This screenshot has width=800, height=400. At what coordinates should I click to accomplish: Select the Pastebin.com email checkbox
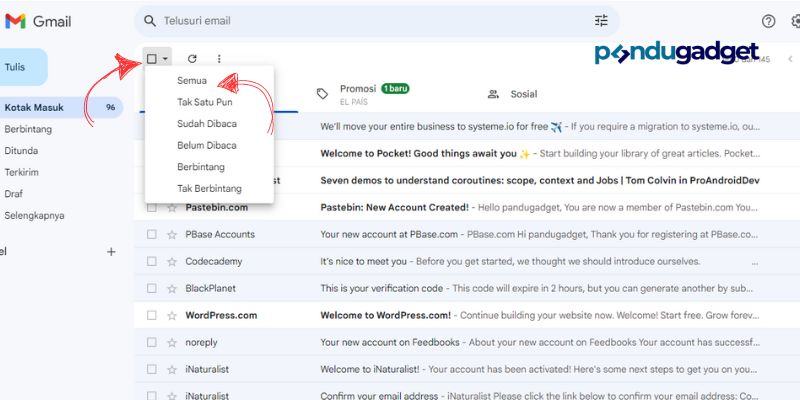tap(152, 208)
